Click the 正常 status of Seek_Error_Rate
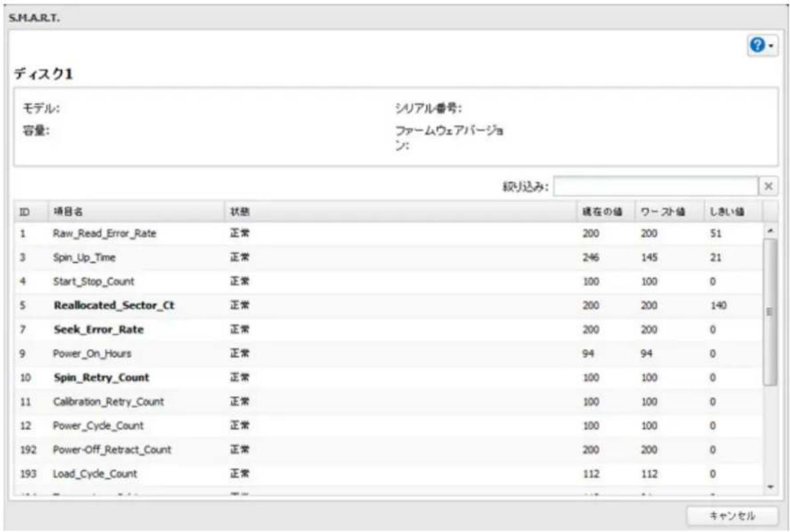 [x=240, y=329]
